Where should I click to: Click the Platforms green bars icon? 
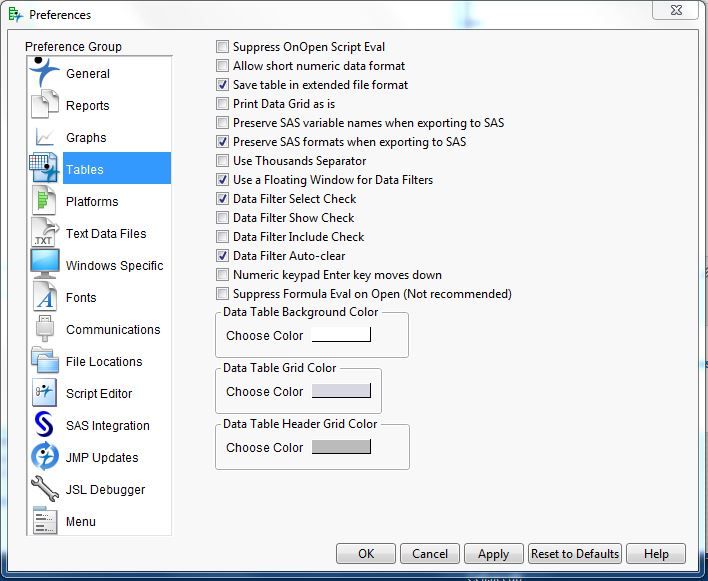[44, 200]
